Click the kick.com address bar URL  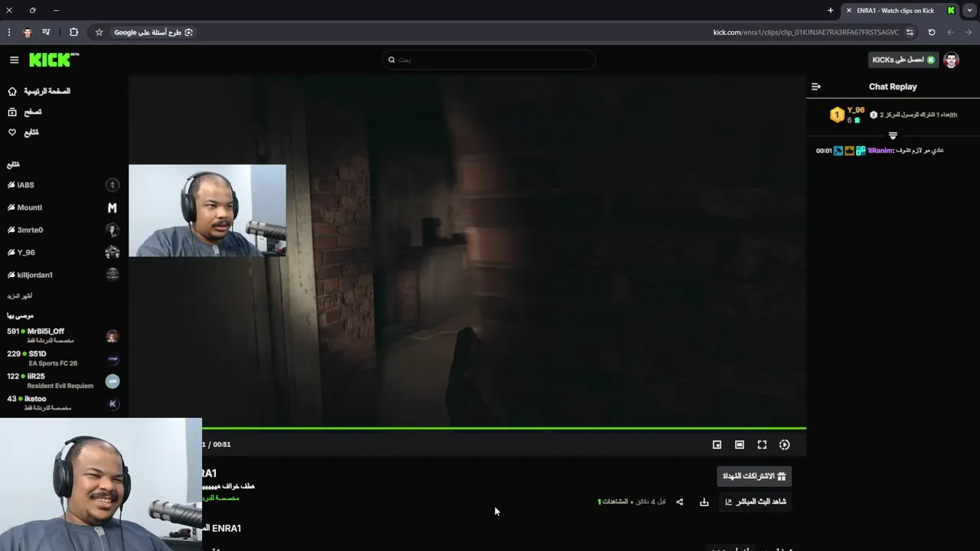click(x=805, y=32)
